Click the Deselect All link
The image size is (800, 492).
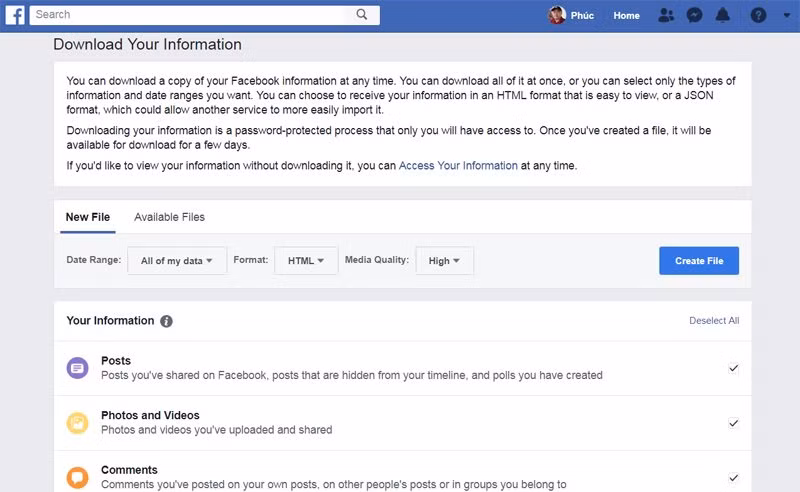click(x=714, y=321)
